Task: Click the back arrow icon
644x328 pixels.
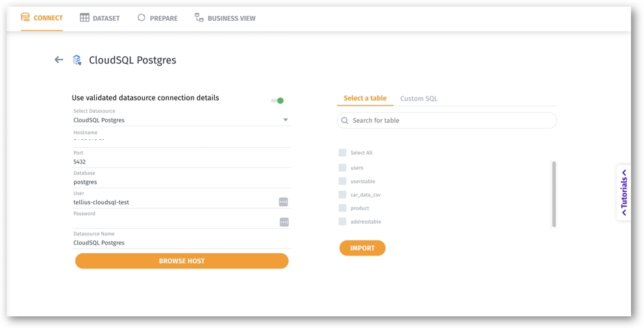Action: 58,60
